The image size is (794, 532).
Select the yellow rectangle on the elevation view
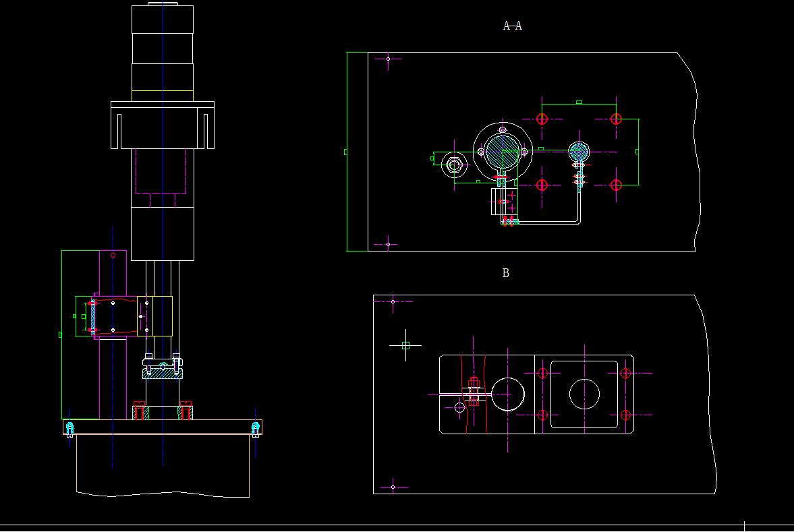coord(155,316)
